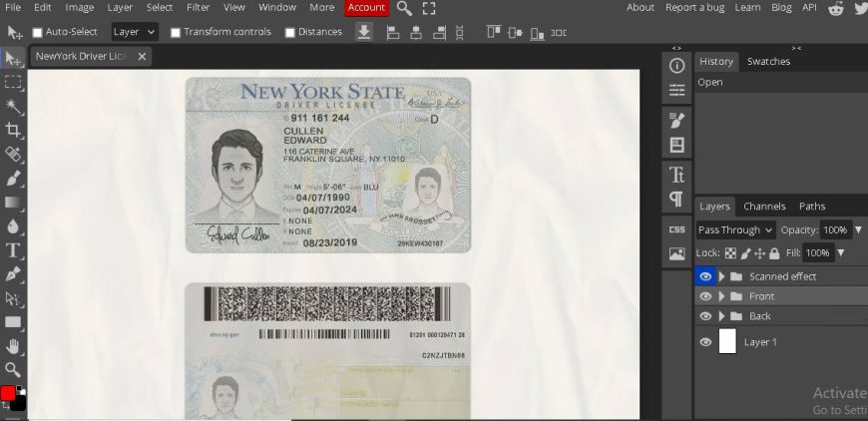
Task: Select the Hand tool
Action: pyautogui.click(x=13, y=346)
